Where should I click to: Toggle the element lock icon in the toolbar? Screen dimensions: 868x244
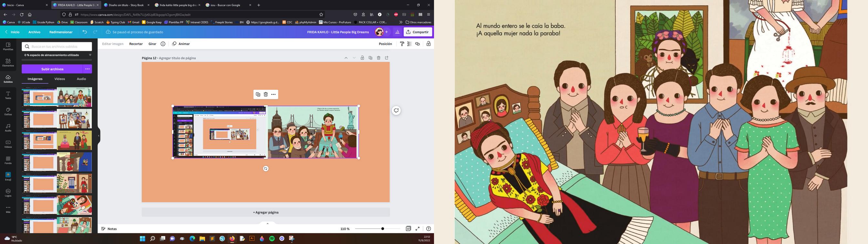(429, 44)
